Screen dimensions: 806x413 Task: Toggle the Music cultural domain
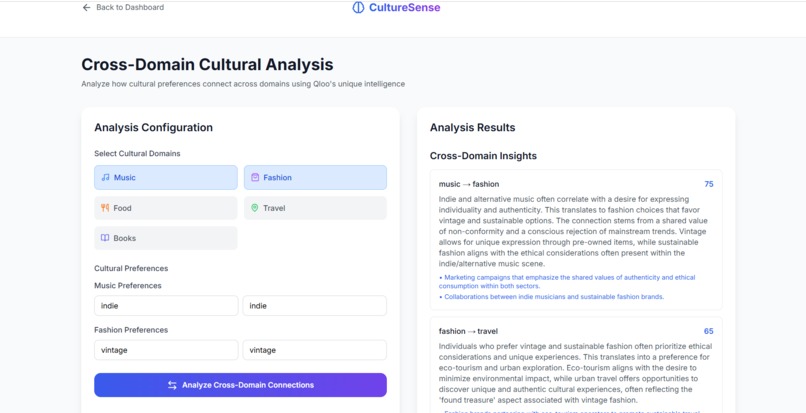click(x=166, y=177)
